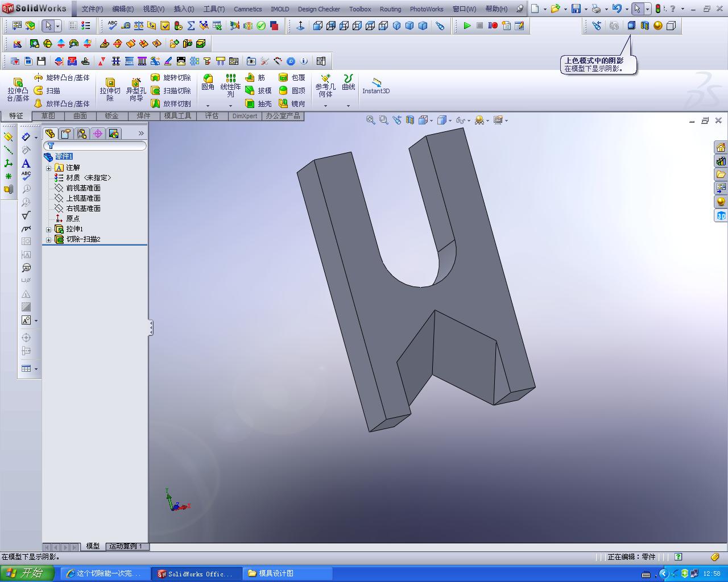Click the Save disk icon in title bar
The height and width of the screenshot is (582, 728).
(x=576, y=9)
